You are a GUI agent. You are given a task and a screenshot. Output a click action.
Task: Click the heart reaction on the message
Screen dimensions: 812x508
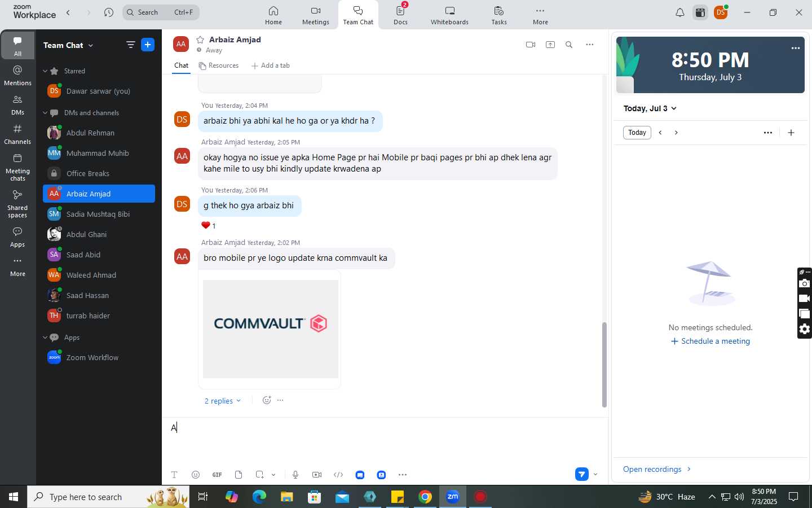[x=208, y=225]
